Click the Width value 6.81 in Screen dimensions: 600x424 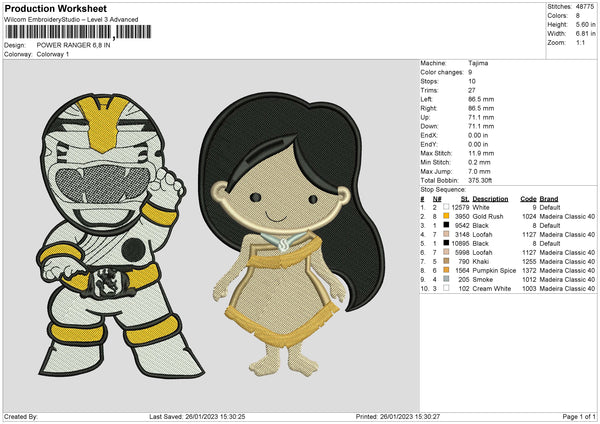[585, 34]
